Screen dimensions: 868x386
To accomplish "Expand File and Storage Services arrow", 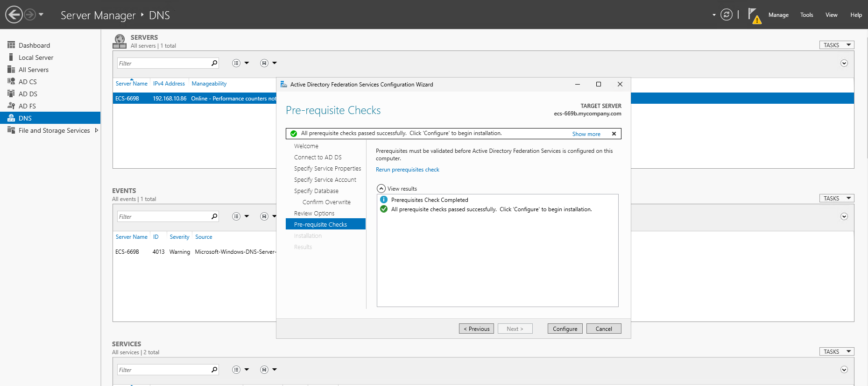I will [x=97, y=130].
